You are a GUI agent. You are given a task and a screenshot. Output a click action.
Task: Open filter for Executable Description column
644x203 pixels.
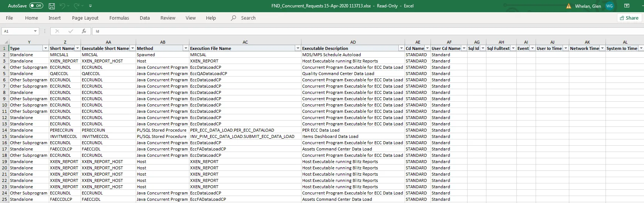pyautogui.click(x=401, y=48)
